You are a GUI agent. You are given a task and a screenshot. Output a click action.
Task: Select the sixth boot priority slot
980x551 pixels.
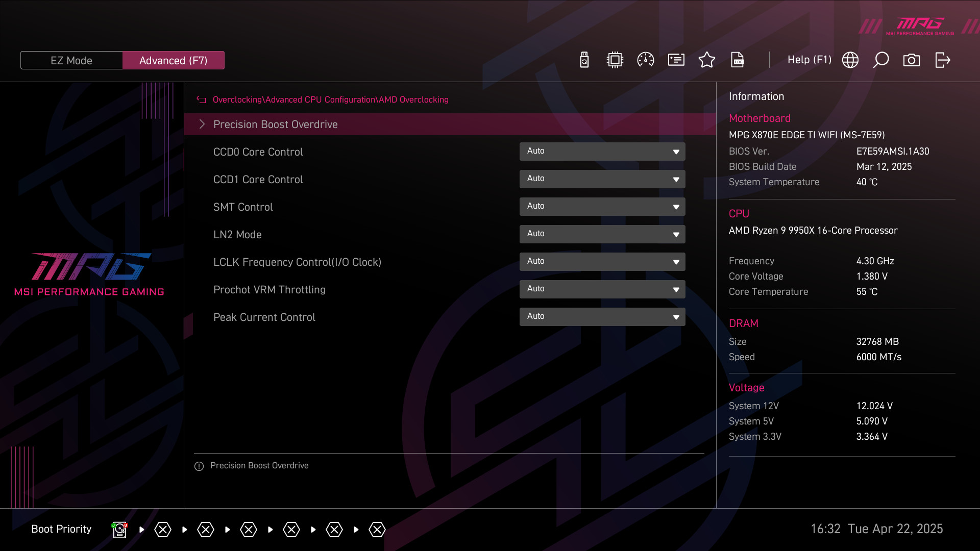(334, 530)
